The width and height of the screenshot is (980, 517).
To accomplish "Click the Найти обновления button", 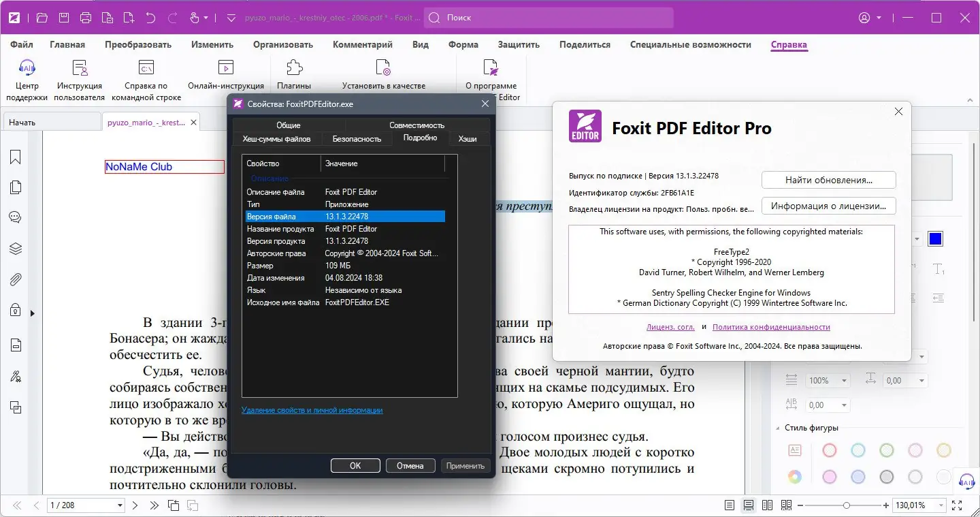I will pyautogui.click(x=828, y=180).
